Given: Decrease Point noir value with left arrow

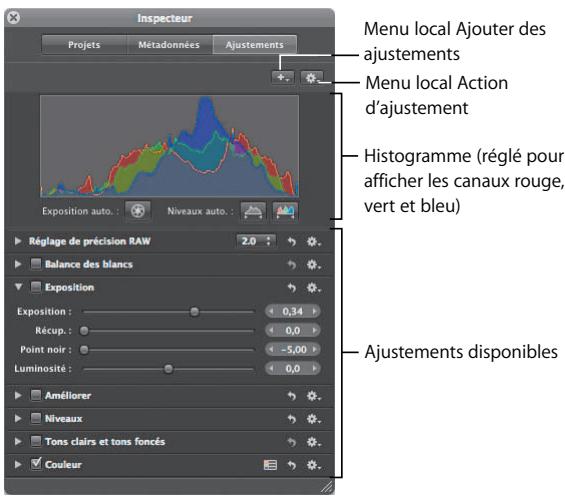Looking at the screenshot, I should (271, 349).
